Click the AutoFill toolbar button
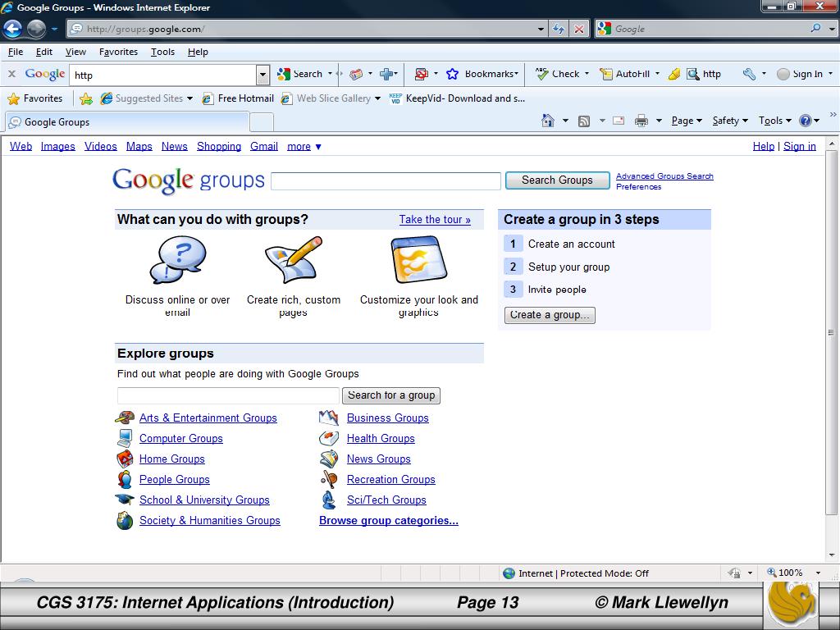Image resolution: width=840 pixels, height=630 pixels. click(624, 74)
